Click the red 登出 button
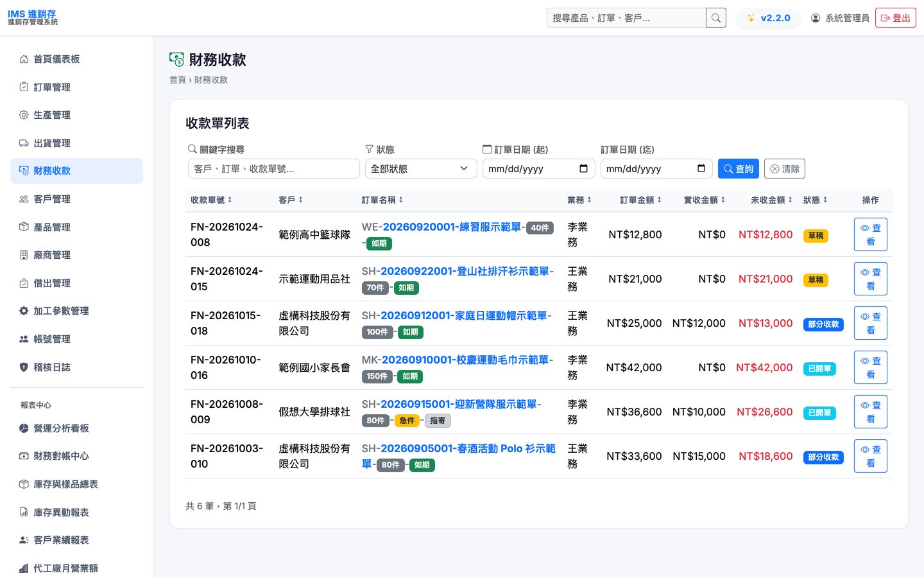Image resolution: width=924 pixels, height=578 pixels. [x=896, y=18]
